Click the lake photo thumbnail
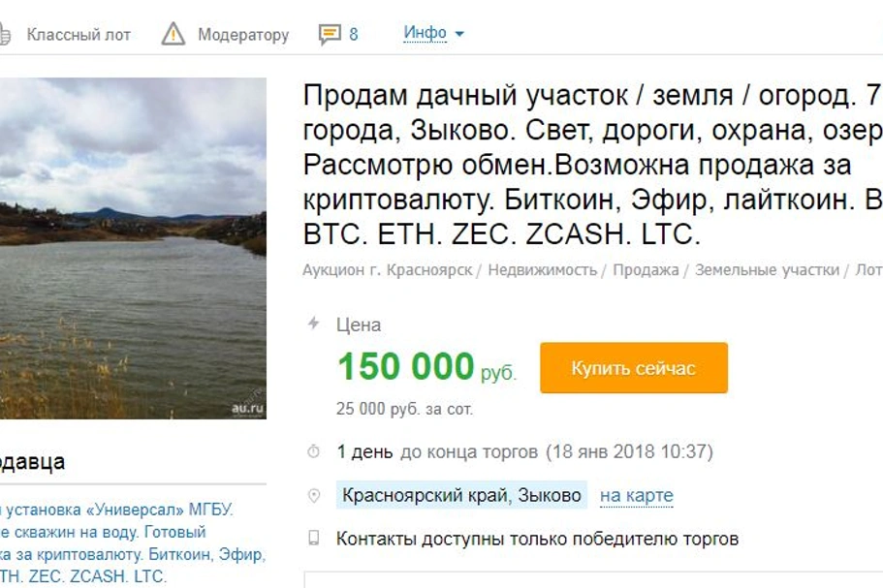Viewport: 883px width, 588px height. pos(133,248)
